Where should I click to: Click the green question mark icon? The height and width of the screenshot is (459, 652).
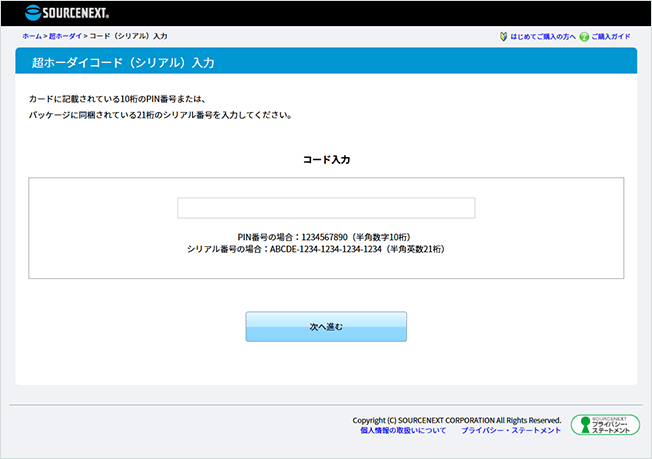coord(584,37)
